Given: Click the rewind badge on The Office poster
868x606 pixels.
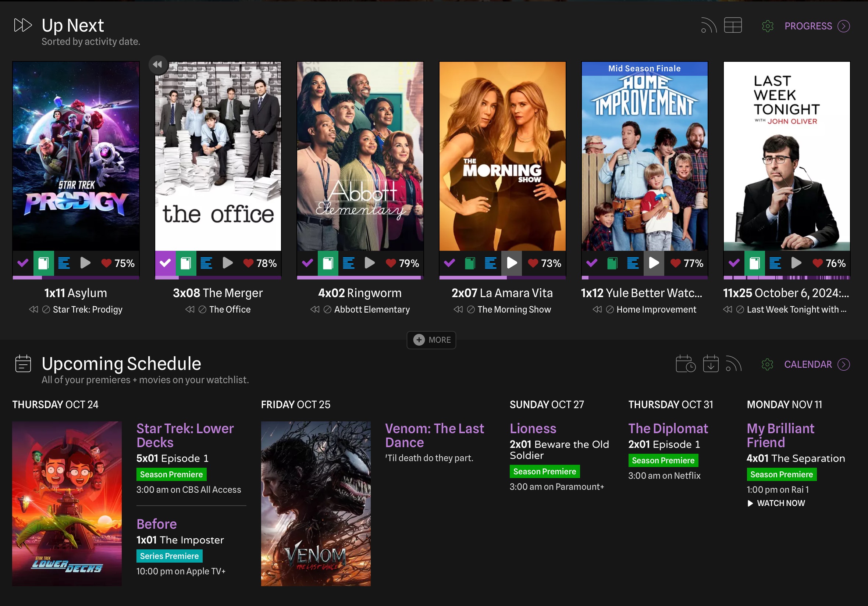Looking at the screenshot, I should (158, 64).
